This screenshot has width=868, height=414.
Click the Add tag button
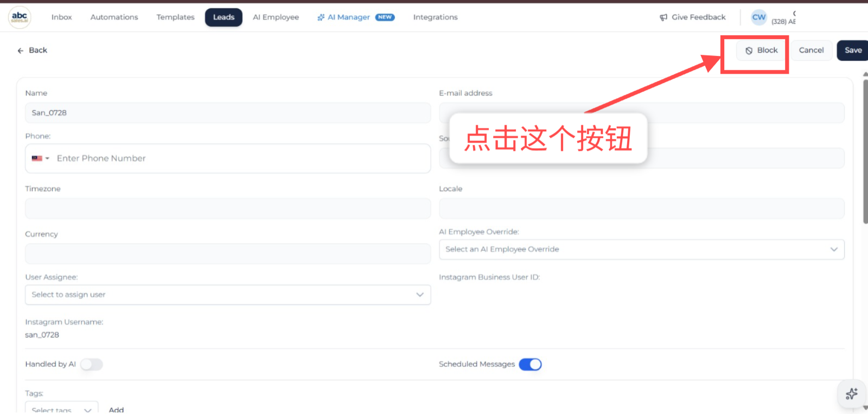pyautogui.click(x=116, y=410)
